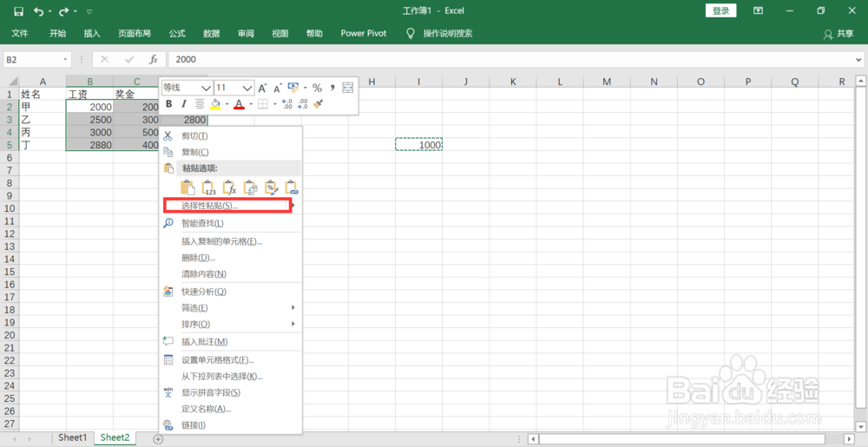Screen dimensions: 868x447
Task: Center-align text using the mini toolbar
Action: [x=200, y=103]
